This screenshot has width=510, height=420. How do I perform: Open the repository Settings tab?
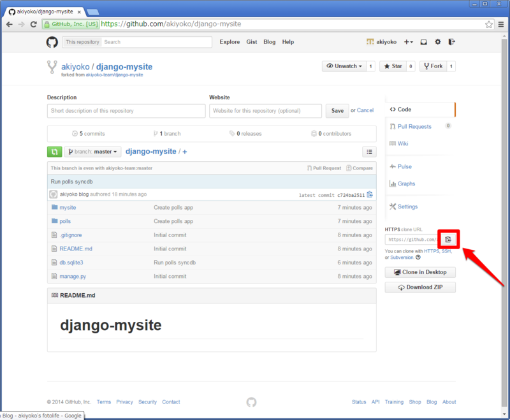404,206
